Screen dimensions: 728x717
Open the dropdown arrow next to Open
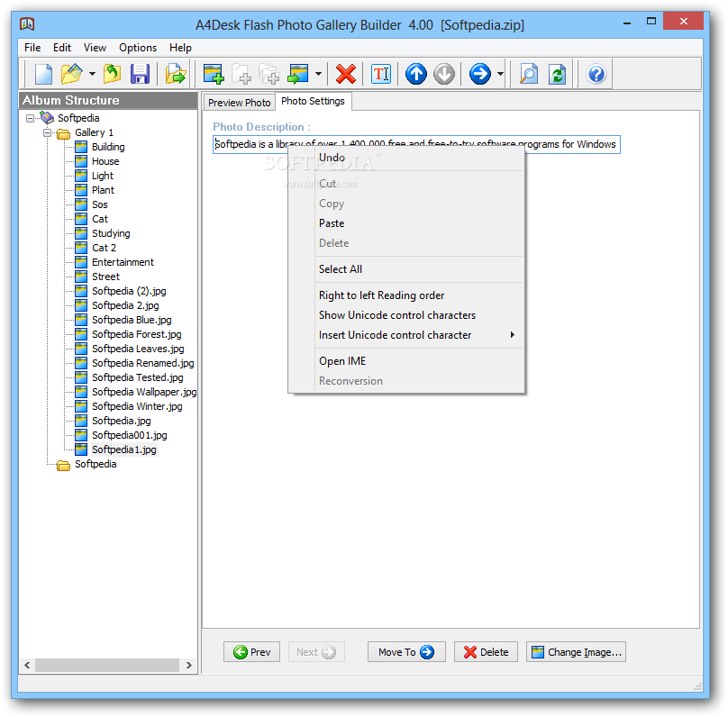tap(92, 74)
